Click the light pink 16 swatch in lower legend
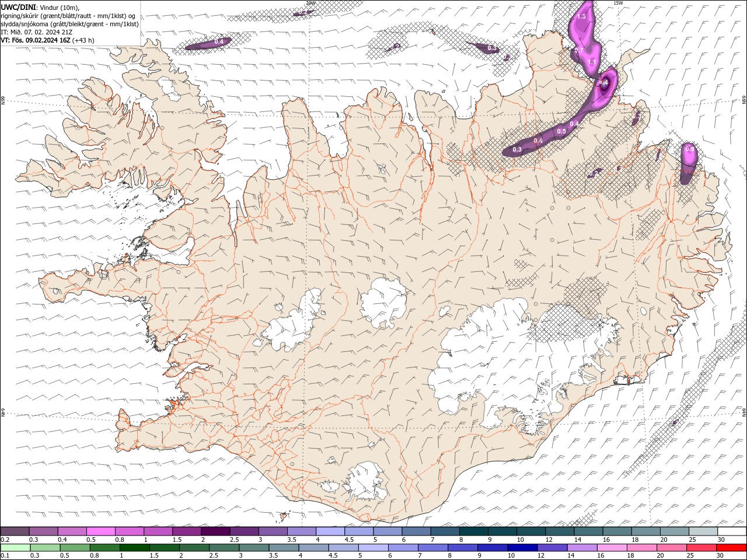The width and height of the screenshot is (747, 560). click(x=611, y=548)
